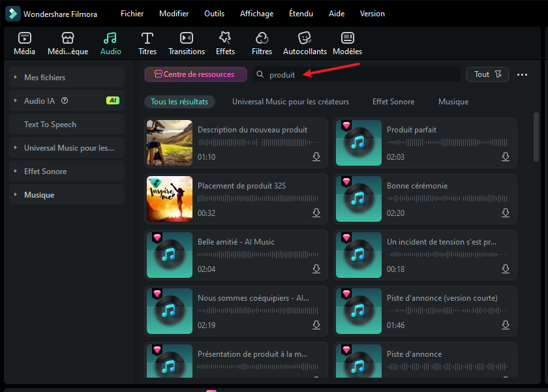Viewport: 548px width, 392px height.
Task: Switch to the 'Effet Sonore' results tab
Action: (393, 102)
